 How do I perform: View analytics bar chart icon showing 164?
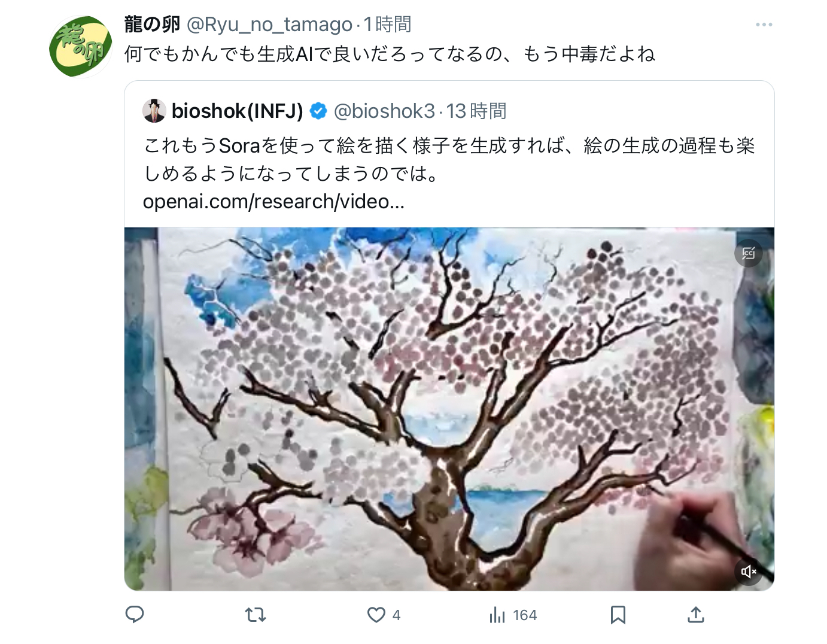tap(497, 615)
